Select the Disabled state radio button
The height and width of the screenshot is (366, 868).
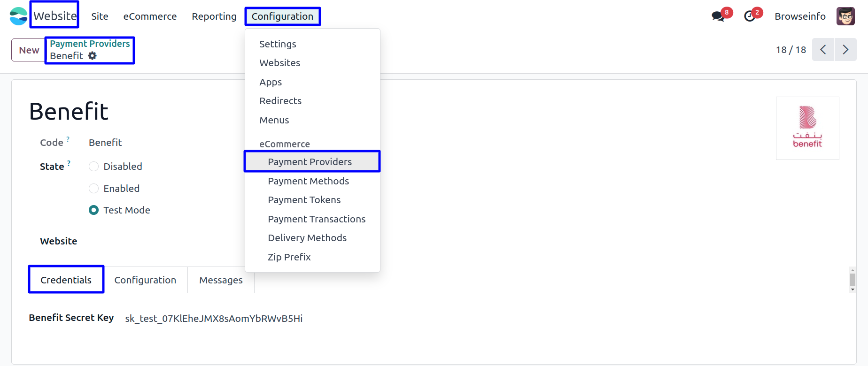click(93, 167)
